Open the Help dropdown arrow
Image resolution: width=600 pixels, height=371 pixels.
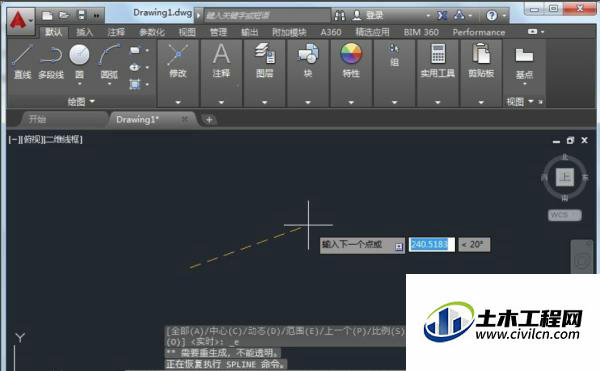point(504,16)
